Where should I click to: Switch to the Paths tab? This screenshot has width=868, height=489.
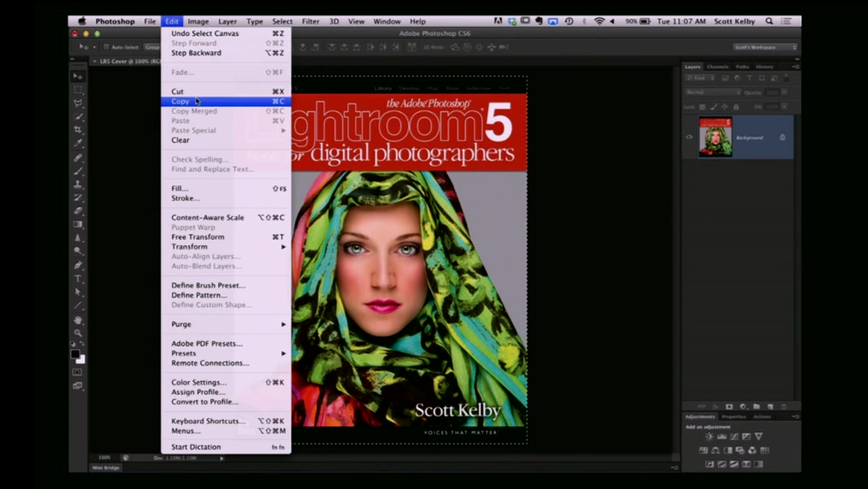click(742, 67)
